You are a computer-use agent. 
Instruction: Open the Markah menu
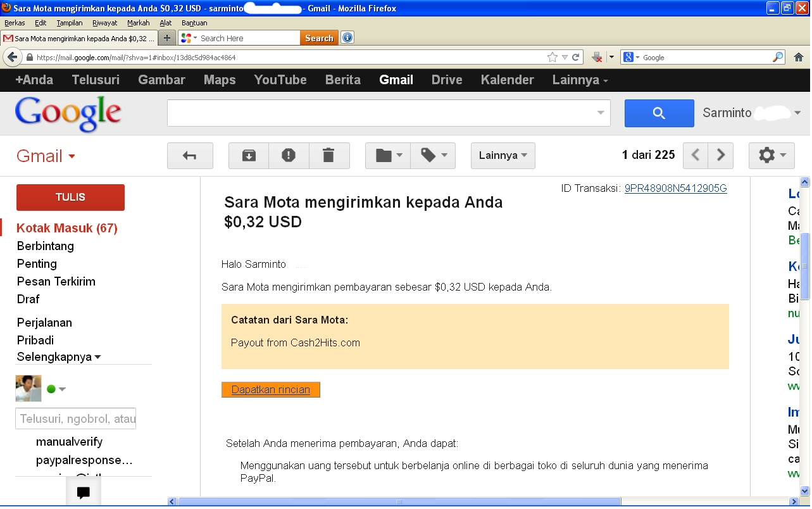point(138,23)
